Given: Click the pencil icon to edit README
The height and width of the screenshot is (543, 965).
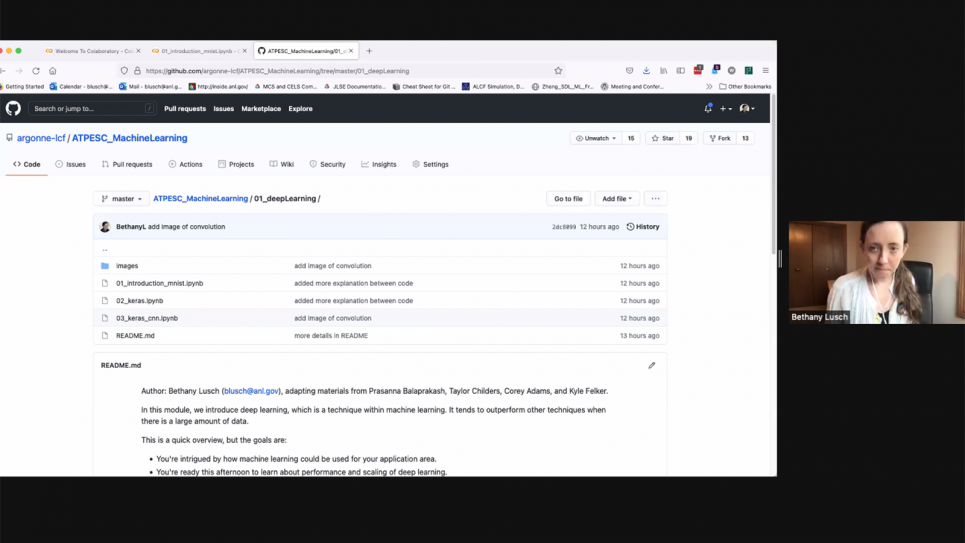Looking at the screenshot, I should [652, 365].
